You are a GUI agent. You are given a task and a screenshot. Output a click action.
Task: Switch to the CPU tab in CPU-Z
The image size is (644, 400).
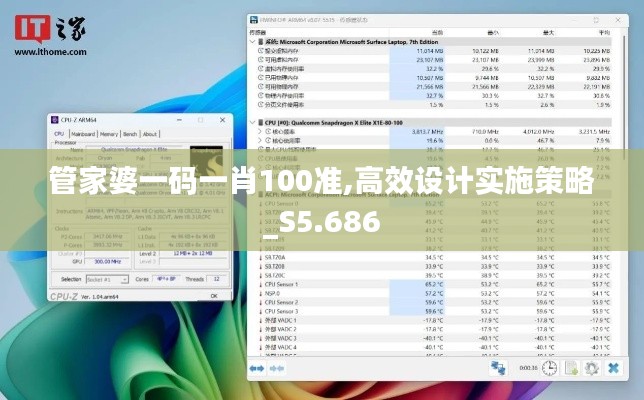59,134
